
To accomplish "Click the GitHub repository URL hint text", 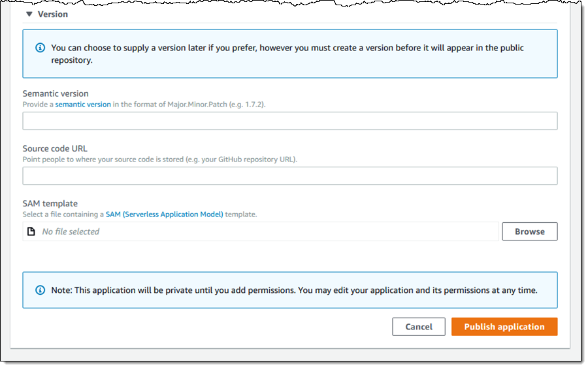I will [160, 159].
